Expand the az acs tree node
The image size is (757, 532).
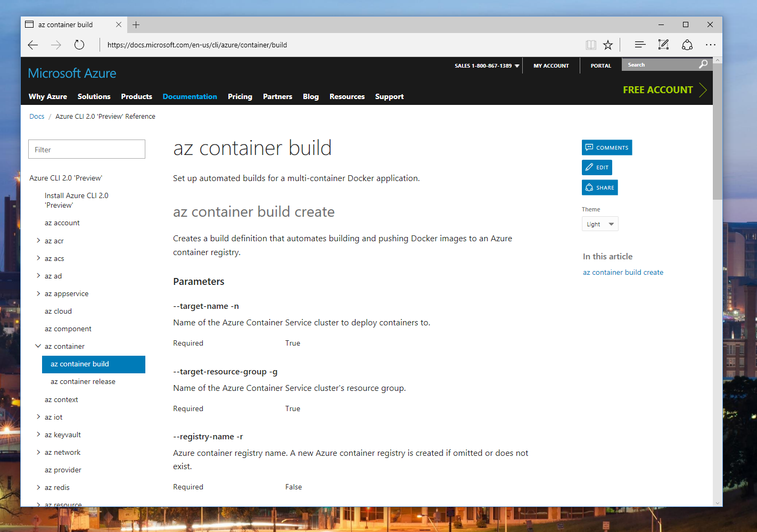click(x=38, y=258)
